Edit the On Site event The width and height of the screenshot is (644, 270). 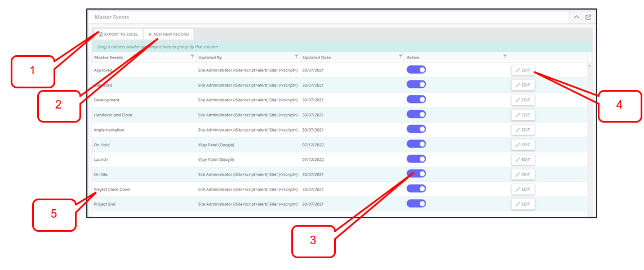click(523, 174)
